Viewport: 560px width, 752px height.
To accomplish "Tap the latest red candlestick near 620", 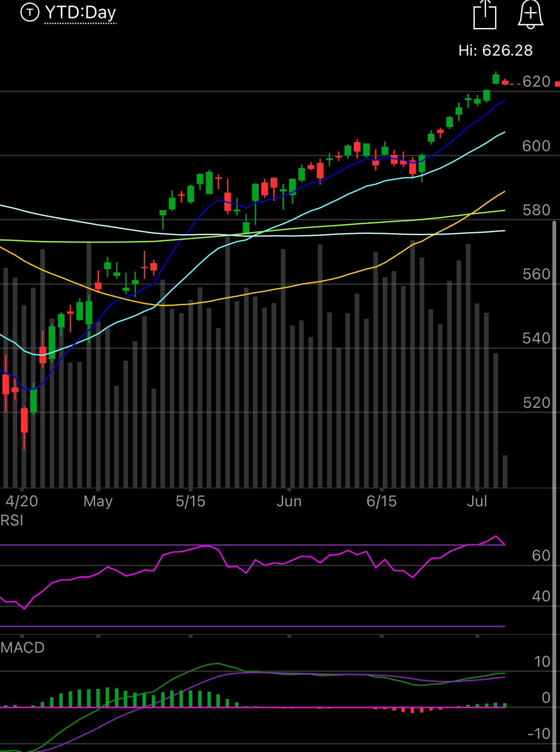I will 505,82.
